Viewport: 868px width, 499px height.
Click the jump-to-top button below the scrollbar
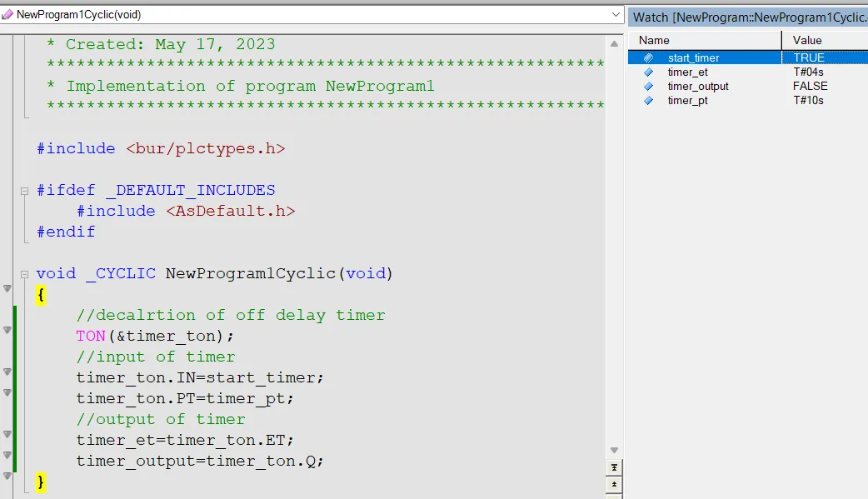(x=614, y=468)
